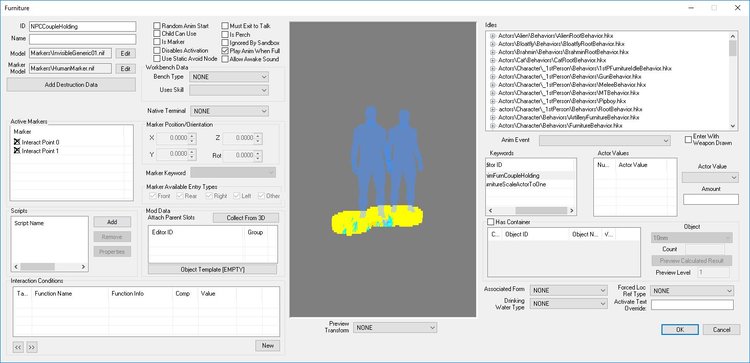This screenshot has height=363, width=750.
Task: Open the Drinking Water Type dropdown
Action: click(x=569, y=304)
